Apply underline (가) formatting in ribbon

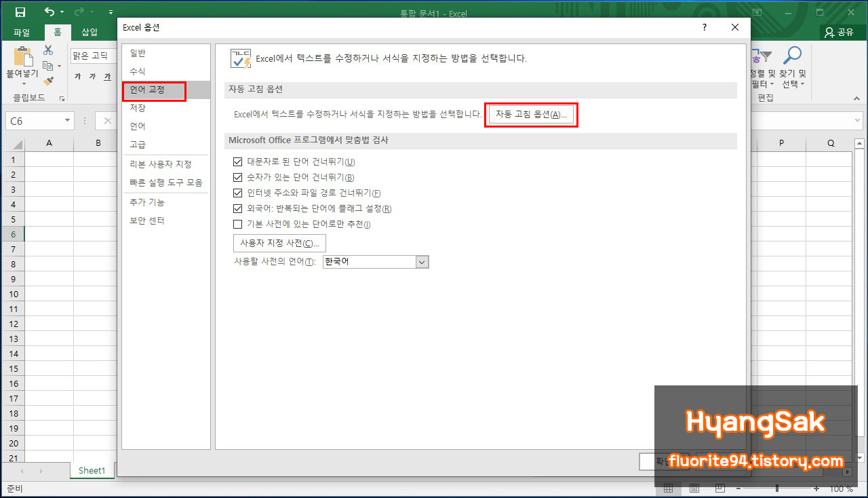point(107,77)
